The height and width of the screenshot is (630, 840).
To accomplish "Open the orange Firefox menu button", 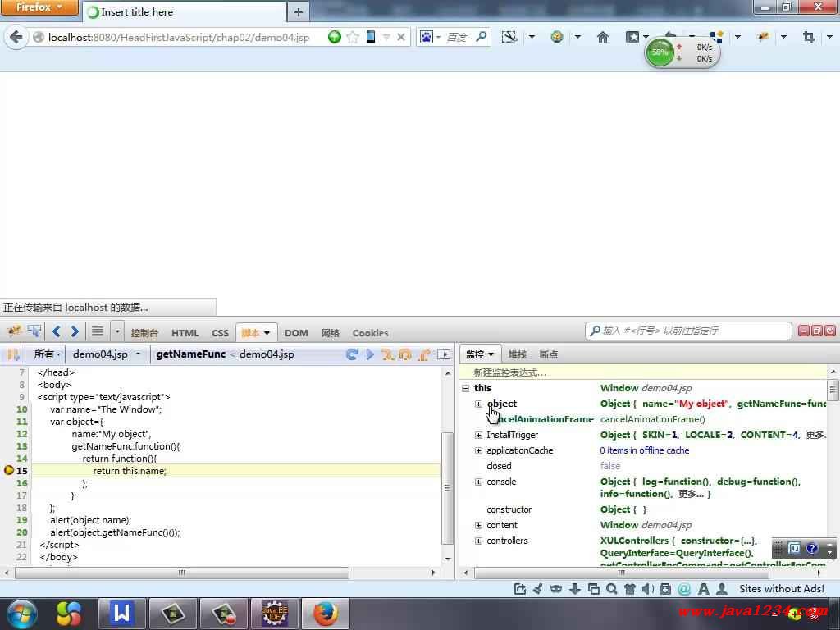I will [x=39, y=7].
